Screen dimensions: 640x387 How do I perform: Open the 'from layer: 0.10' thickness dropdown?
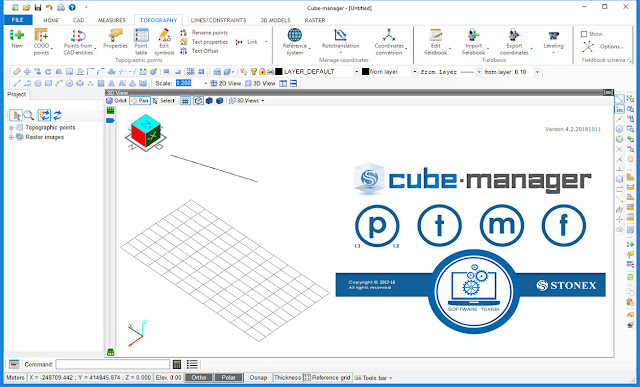537,72
